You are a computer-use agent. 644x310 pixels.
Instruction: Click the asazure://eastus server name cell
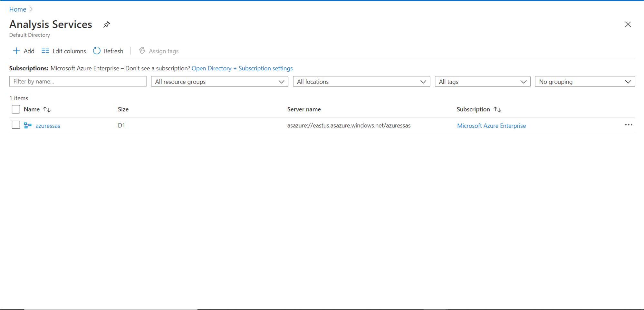349,125
